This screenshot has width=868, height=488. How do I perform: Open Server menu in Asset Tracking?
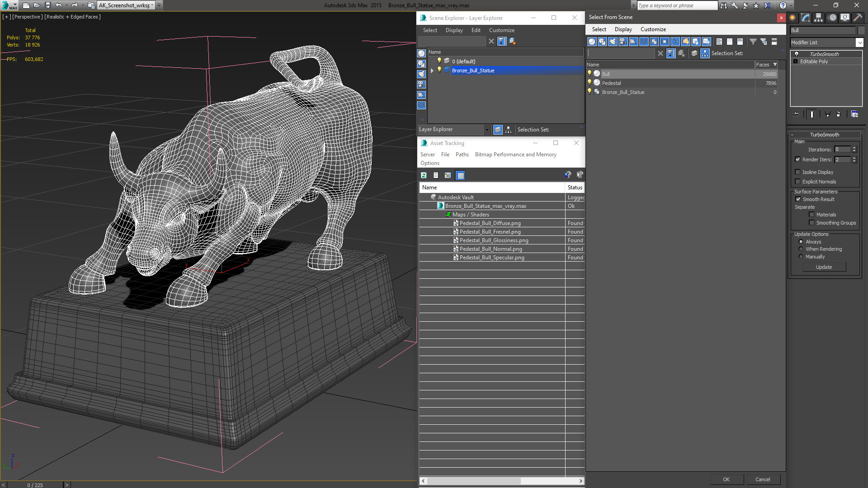coord(427,155)
